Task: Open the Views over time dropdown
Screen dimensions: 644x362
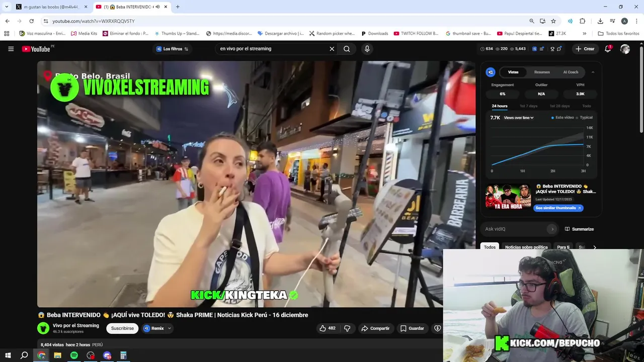Action: [519, 118]
